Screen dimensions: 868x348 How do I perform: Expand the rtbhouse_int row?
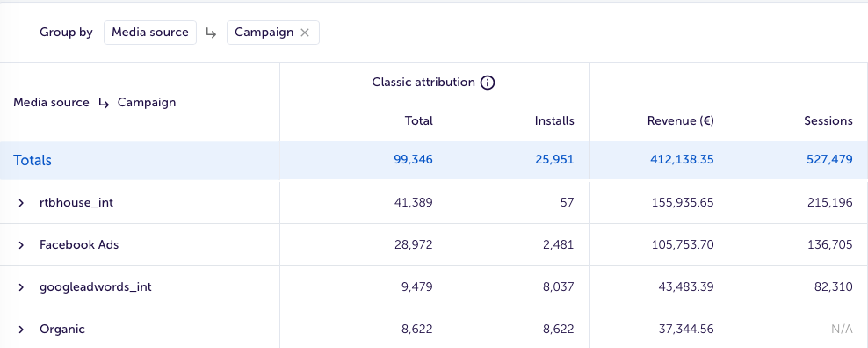coord(21,203)
